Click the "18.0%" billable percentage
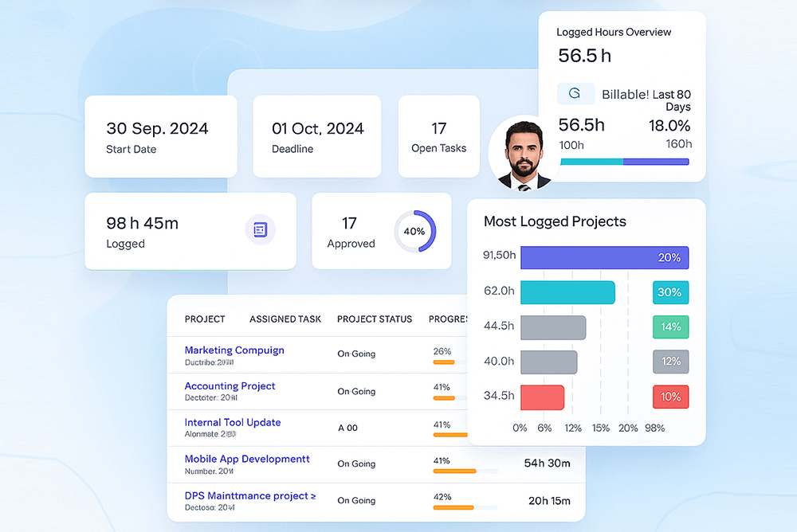 (669, 126)
